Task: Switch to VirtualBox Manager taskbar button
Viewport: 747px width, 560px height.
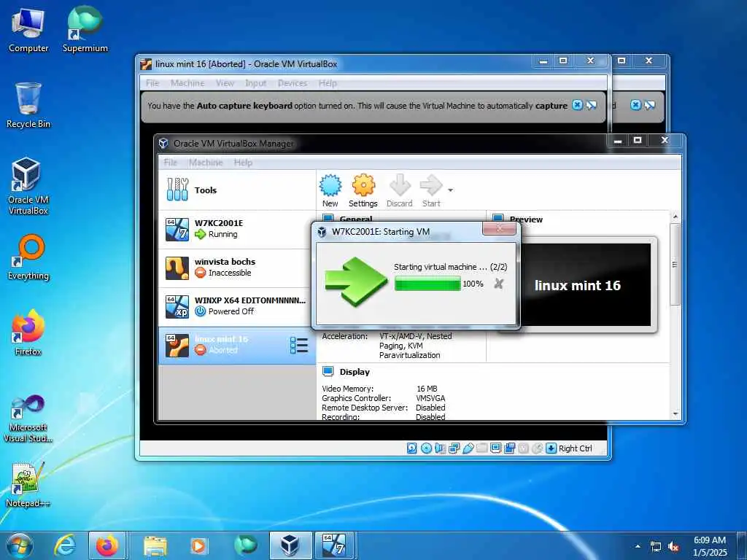Action: (x=290, y=545)
